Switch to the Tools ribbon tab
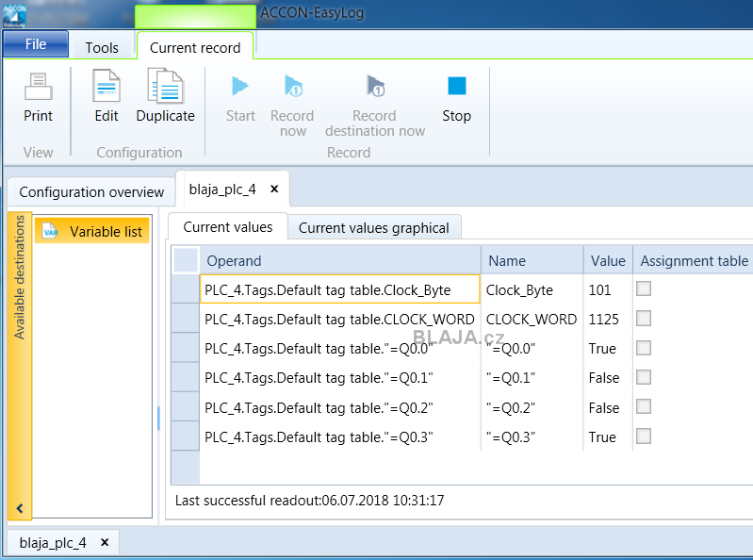This screenshot has width=753, height=560. pos(102,47)
